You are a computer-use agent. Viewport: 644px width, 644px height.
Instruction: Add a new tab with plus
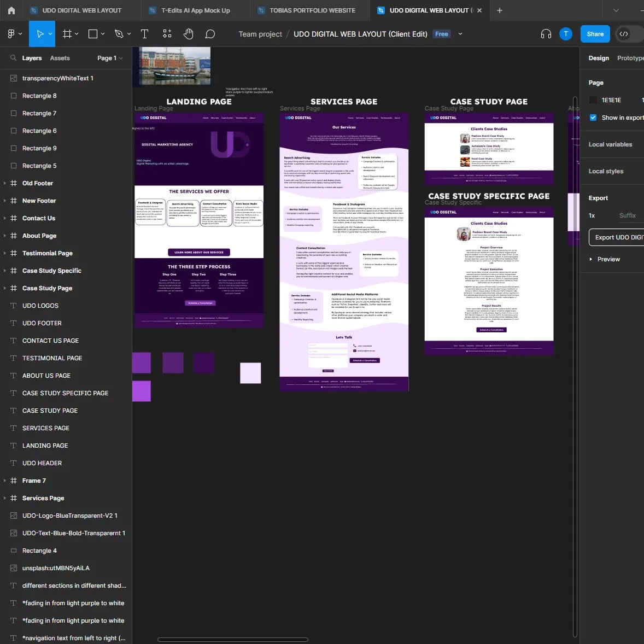point(500,10)
